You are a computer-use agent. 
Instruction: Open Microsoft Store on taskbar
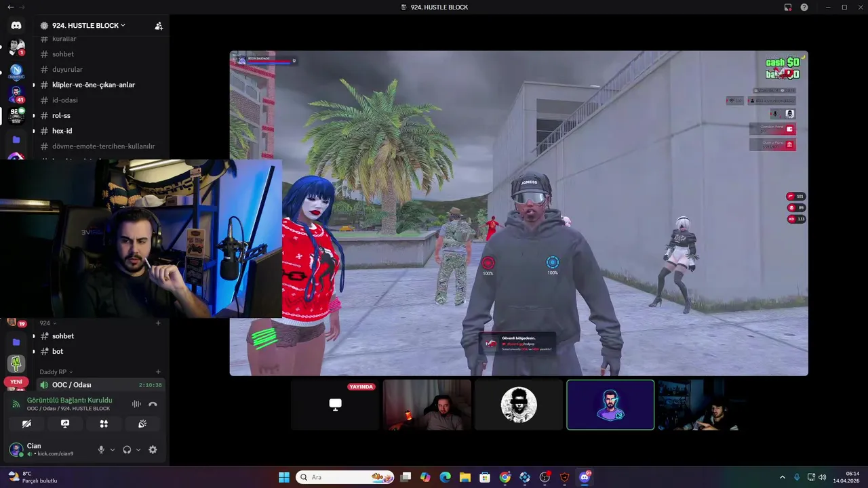[x=485, y=477]
